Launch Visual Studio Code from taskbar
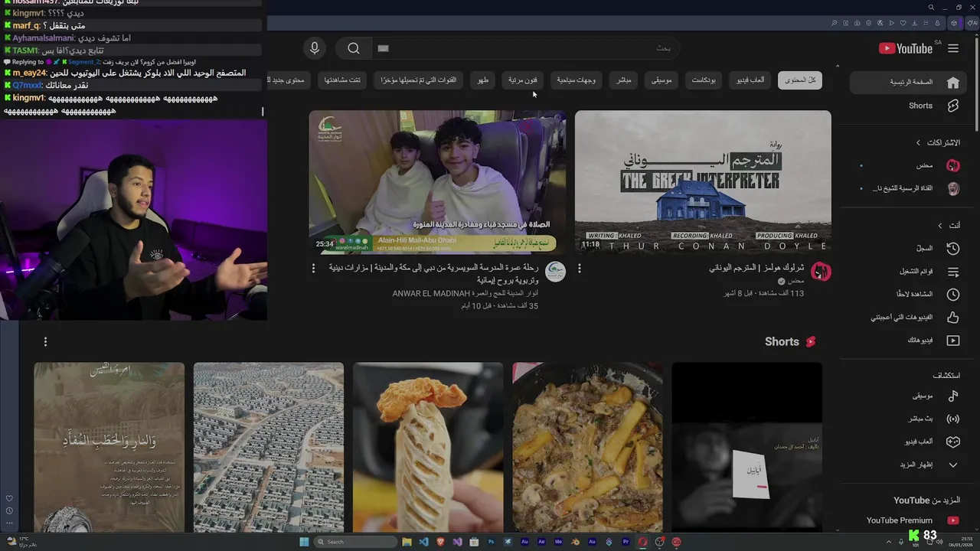980x551 pixels. point(423,542)
